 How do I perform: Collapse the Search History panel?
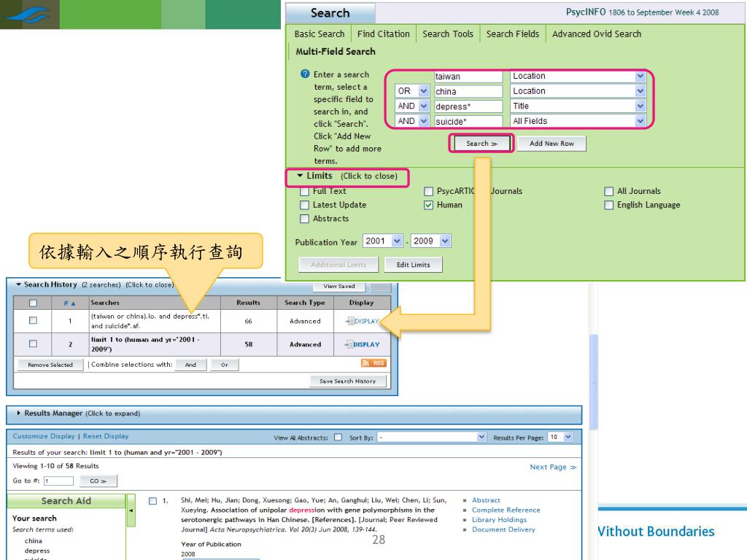tap(95, 285)
